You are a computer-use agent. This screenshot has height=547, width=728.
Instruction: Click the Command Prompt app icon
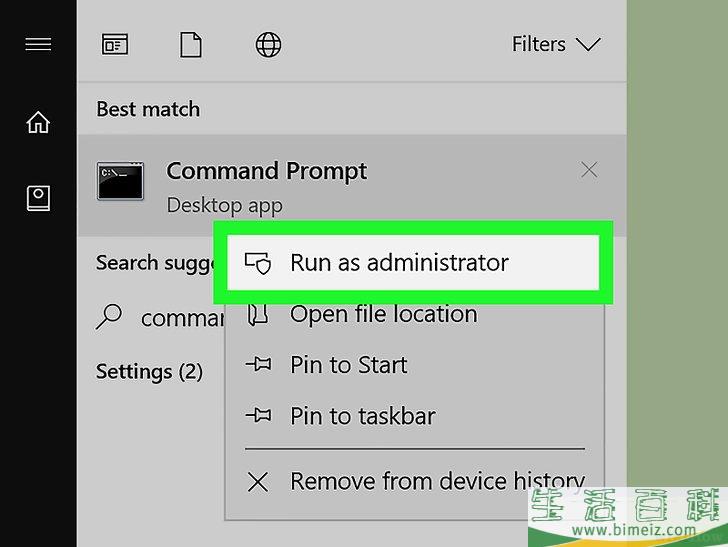point(120,181)
